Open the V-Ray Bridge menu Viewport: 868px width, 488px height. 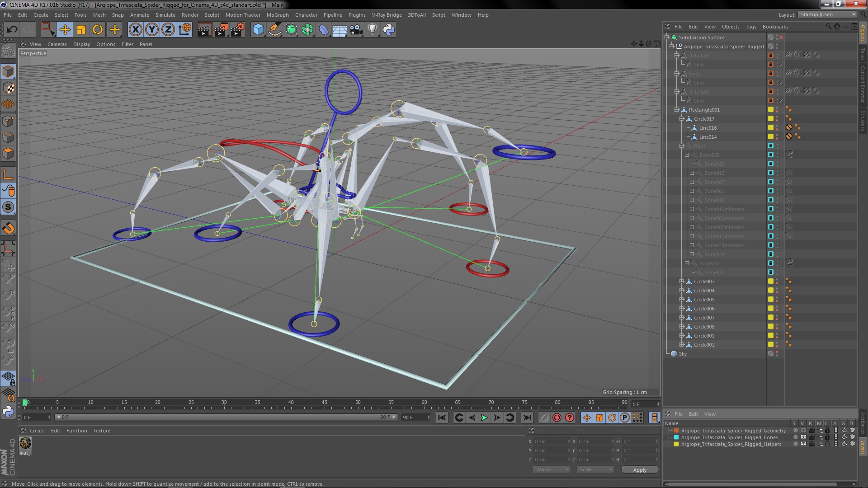coord(387,15)
